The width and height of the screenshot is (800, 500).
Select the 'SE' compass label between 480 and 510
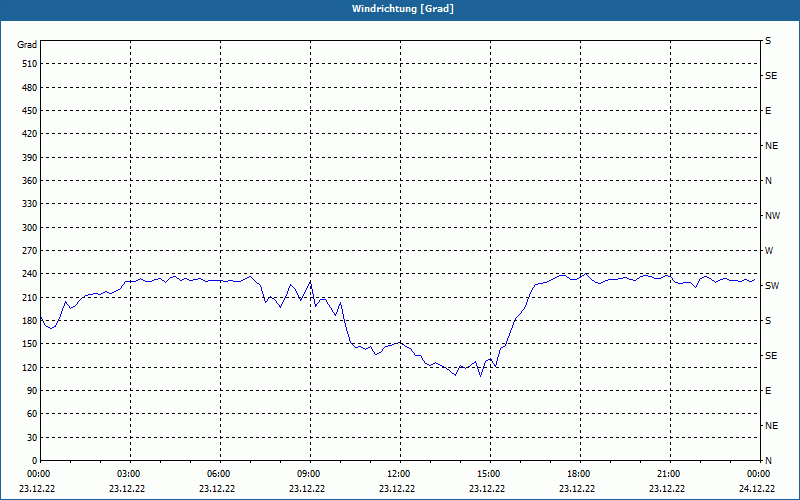pos(771,76)
